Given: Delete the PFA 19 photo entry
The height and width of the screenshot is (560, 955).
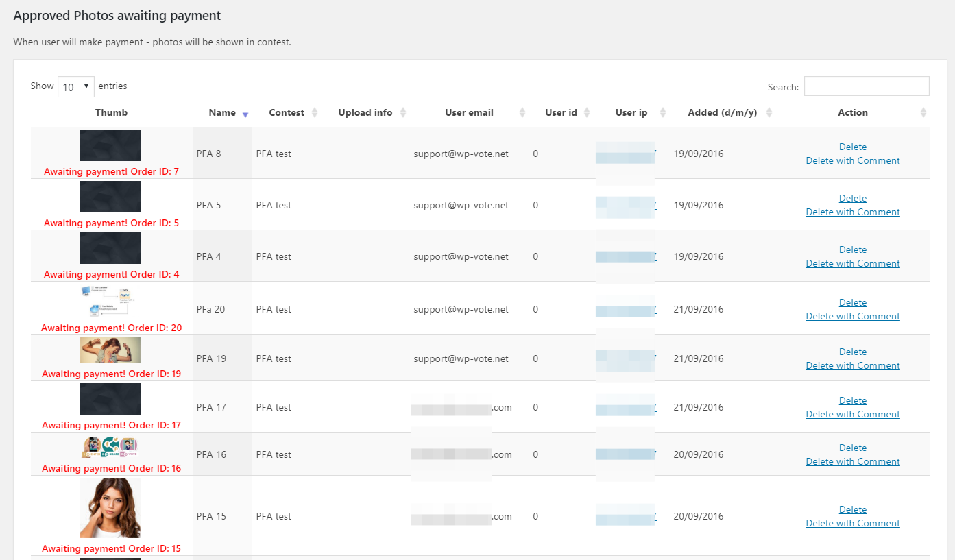Looking at the screenshot, I should tap(853, 352).
